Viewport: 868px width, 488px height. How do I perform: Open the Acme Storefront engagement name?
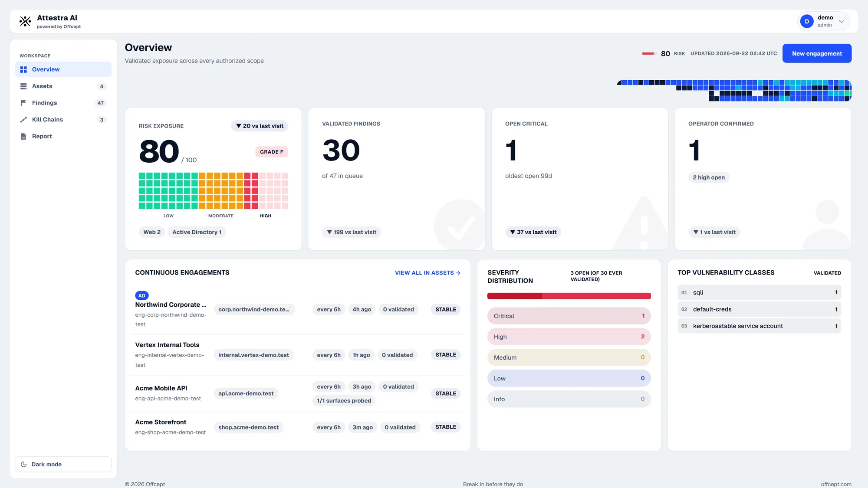coord(161,422)
